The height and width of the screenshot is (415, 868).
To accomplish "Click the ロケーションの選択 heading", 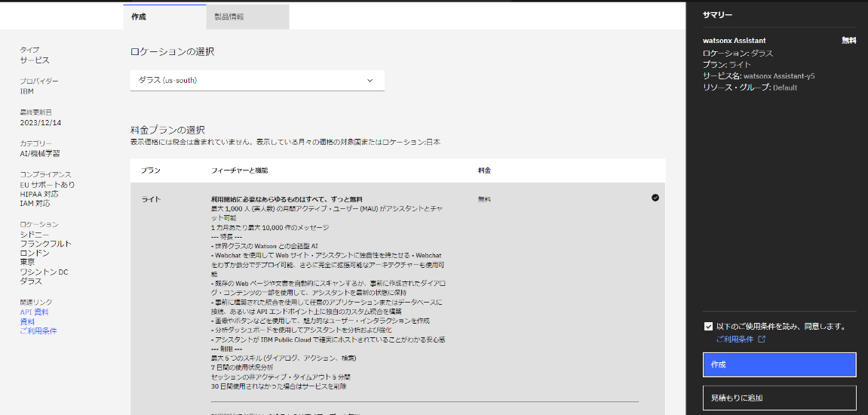I will (172, 51).
